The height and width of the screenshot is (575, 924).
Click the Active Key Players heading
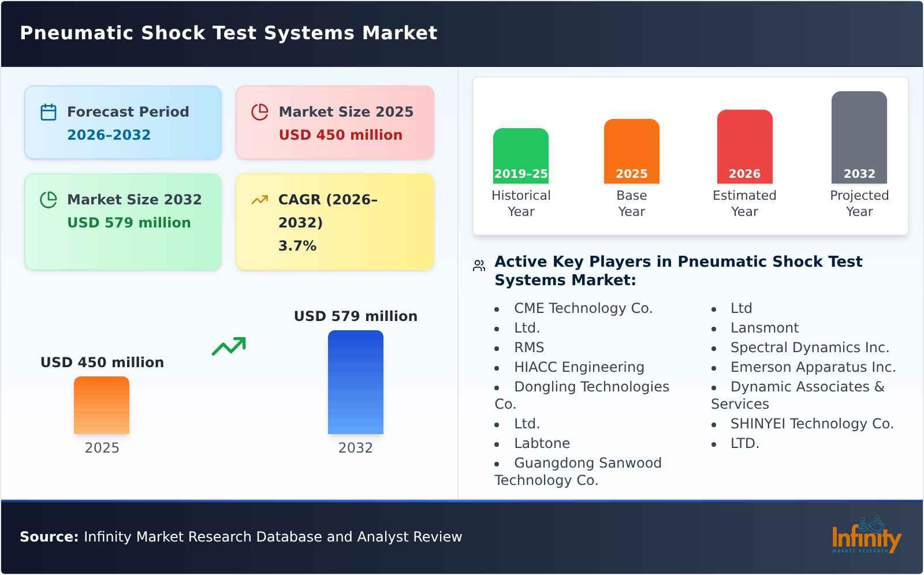679,271
